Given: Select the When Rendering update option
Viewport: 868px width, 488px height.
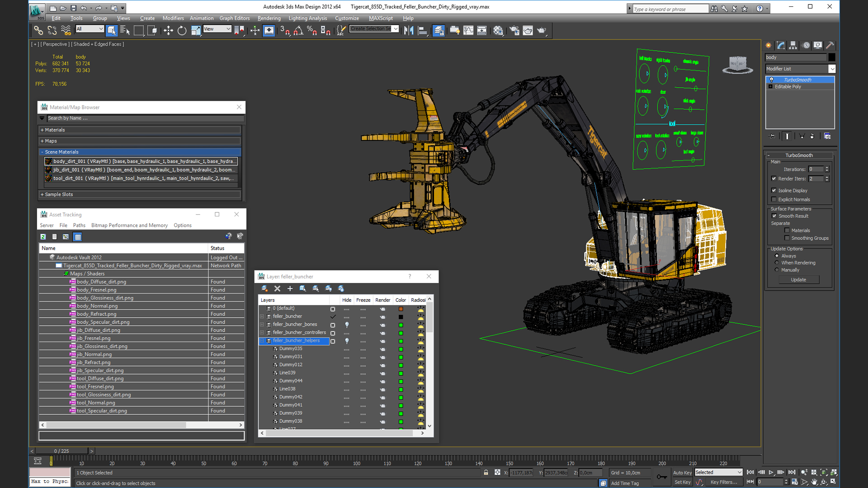Looking at the screenshot, I should coord(777,263).
